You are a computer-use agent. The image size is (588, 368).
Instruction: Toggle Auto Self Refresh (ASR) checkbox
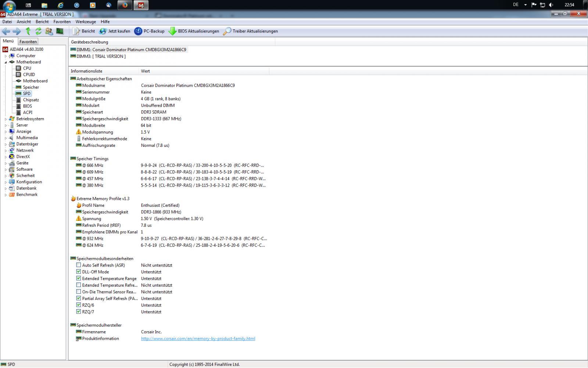coord(78,265)
